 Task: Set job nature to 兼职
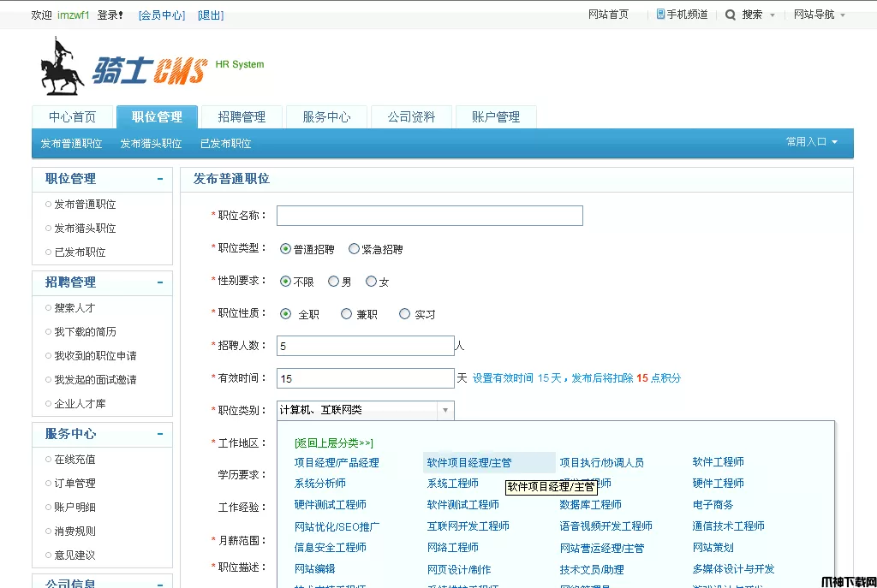click(346, 314)
